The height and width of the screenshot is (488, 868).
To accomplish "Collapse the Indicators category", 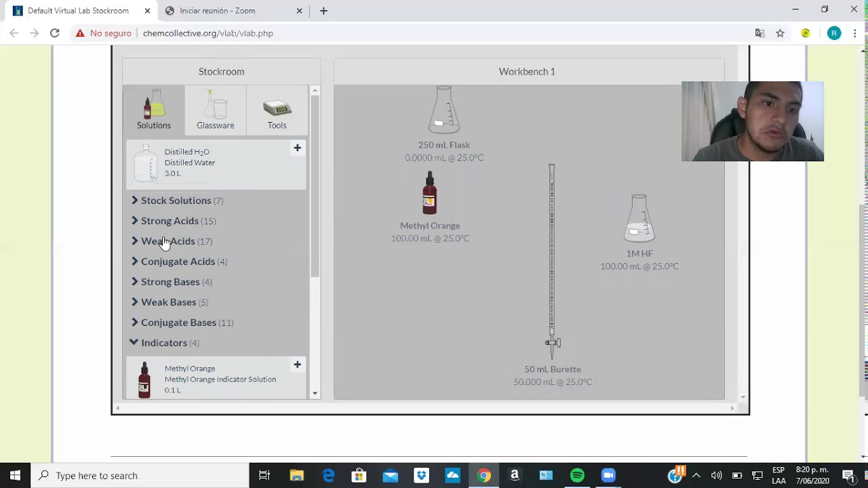I will 164,343.
